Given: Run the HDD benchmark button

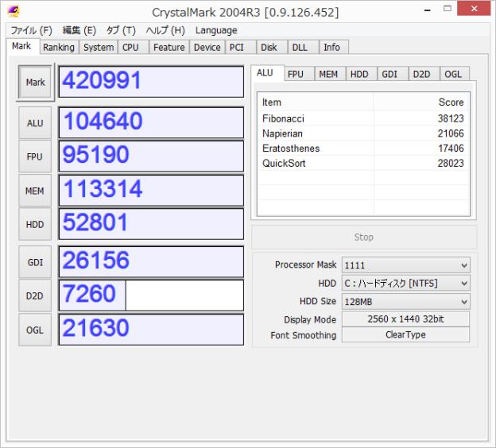Looking at the screenshot, I should point(35,225).
